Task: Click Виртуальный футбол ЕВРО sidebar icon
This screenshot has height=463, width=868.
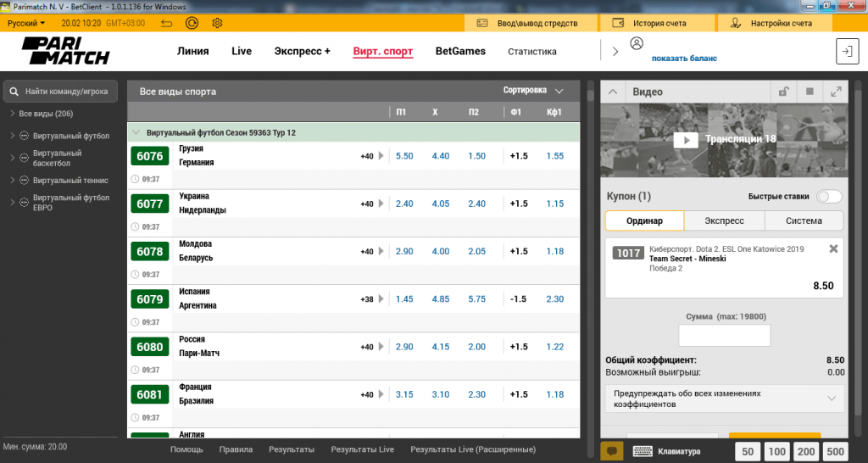Action: click(x=24, y=202)
